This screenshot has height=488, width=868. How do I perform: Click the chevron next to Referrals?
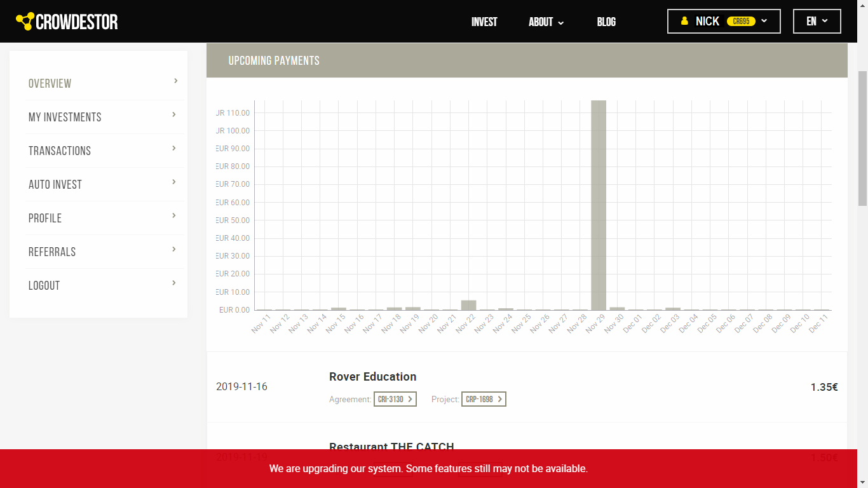click(174, 249)
